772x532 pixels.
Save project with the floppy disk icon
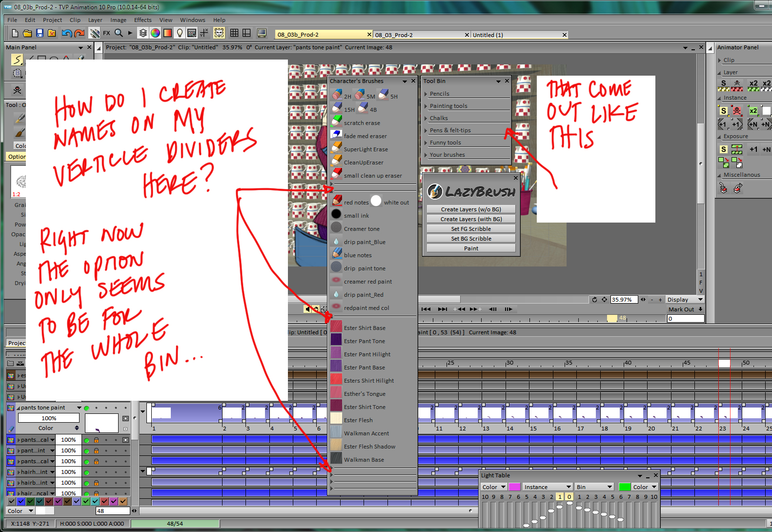40,33
